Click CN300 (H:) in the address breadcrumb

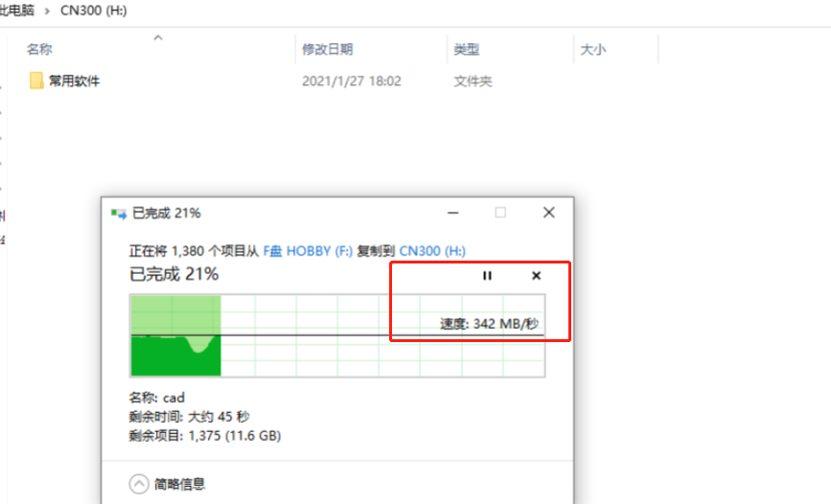(x=94, y=11)
